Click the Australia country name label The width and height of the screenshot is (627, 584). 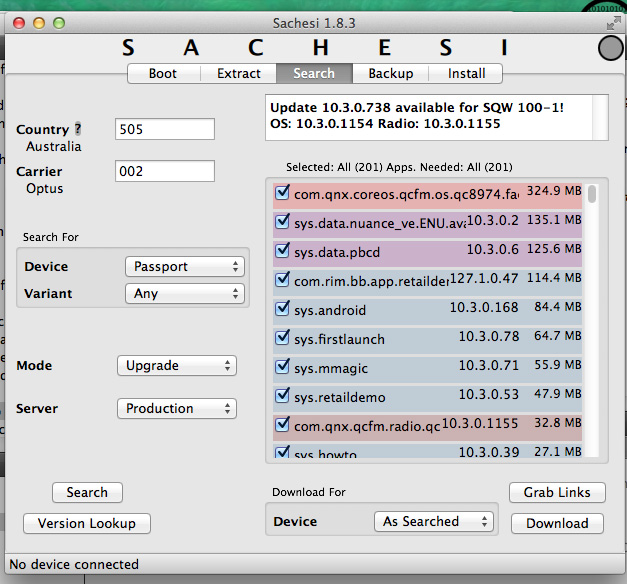54,146
